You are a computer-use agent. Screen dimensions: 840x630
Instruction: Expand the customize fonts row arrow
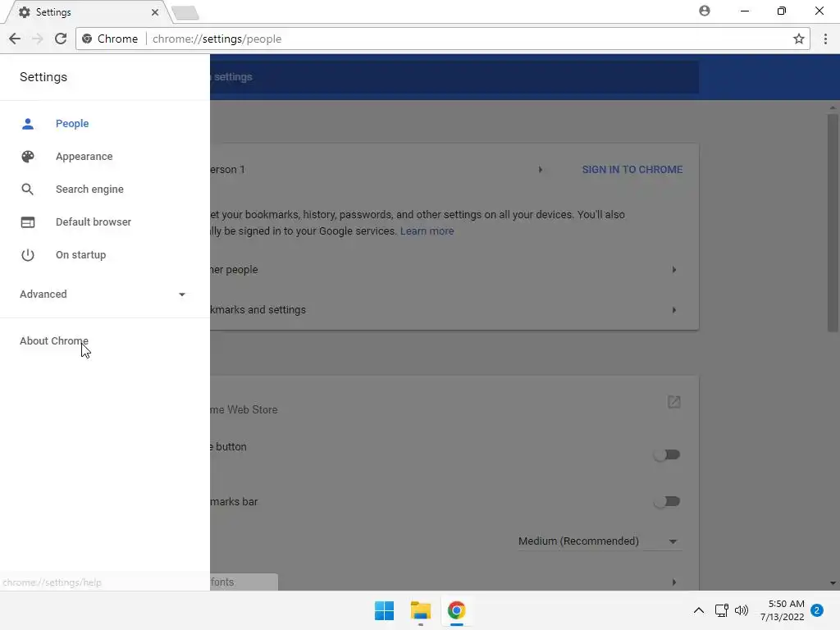674,582
